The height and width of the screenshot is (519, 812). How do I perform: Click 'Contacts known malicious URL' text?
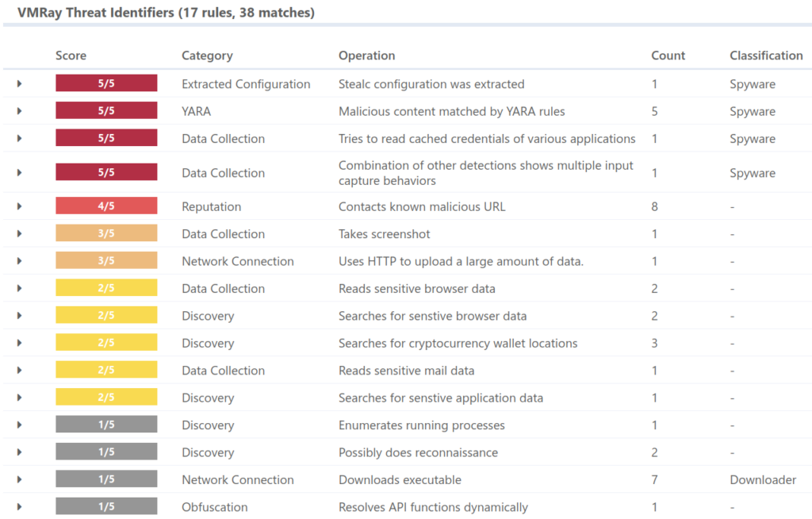pos(422,207)
